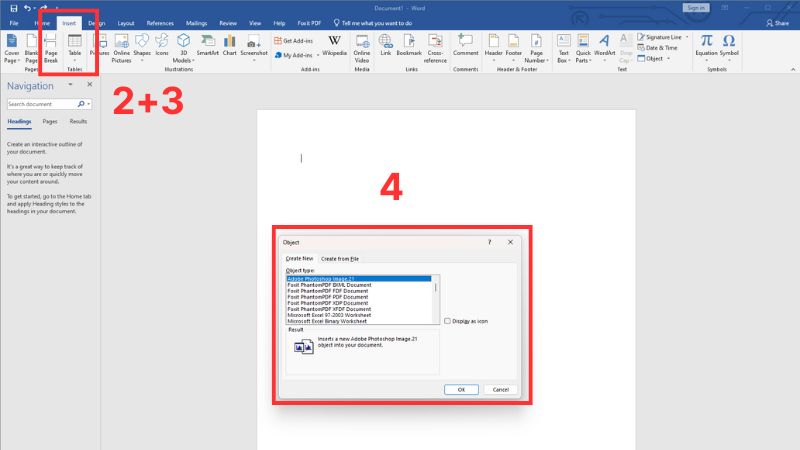Open the Footer options
800x450 pixels.
coord(514,48)
